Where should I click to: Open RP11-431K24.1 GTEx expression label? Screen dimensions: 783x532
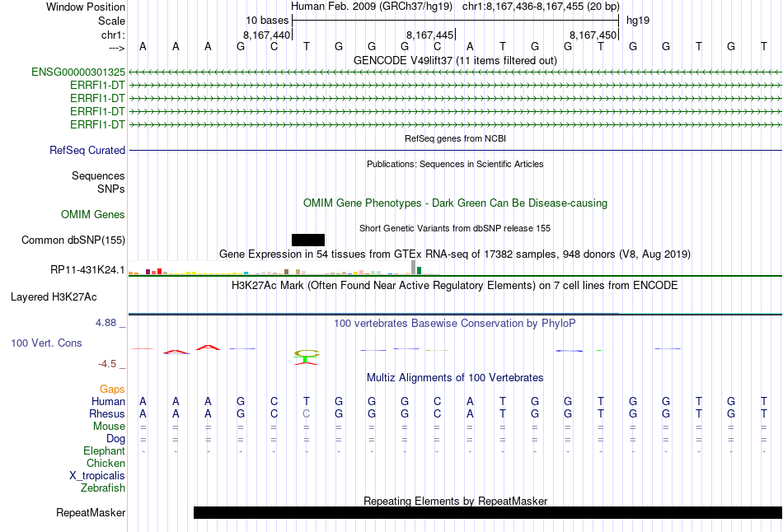tap(87, 270)
